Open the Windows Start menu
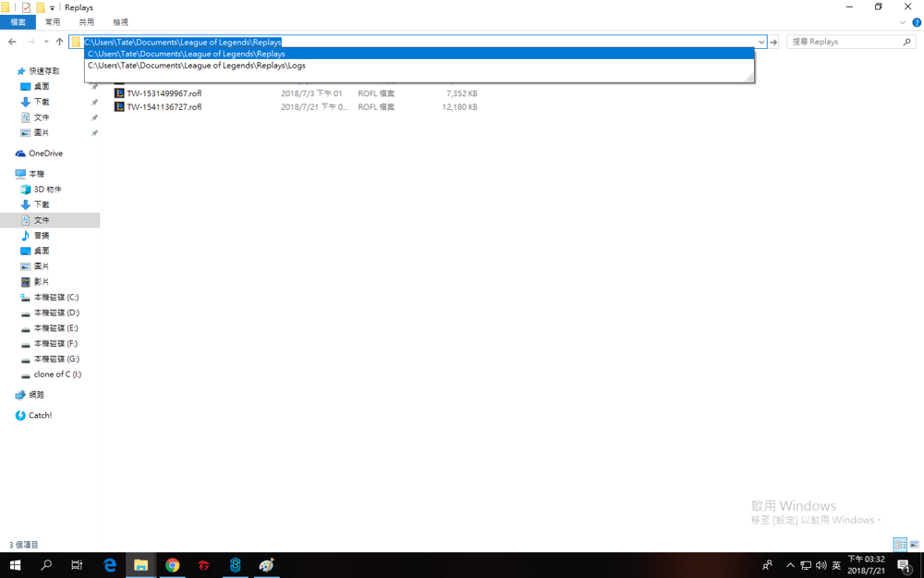The image size is (924, 578). point(15,565)
